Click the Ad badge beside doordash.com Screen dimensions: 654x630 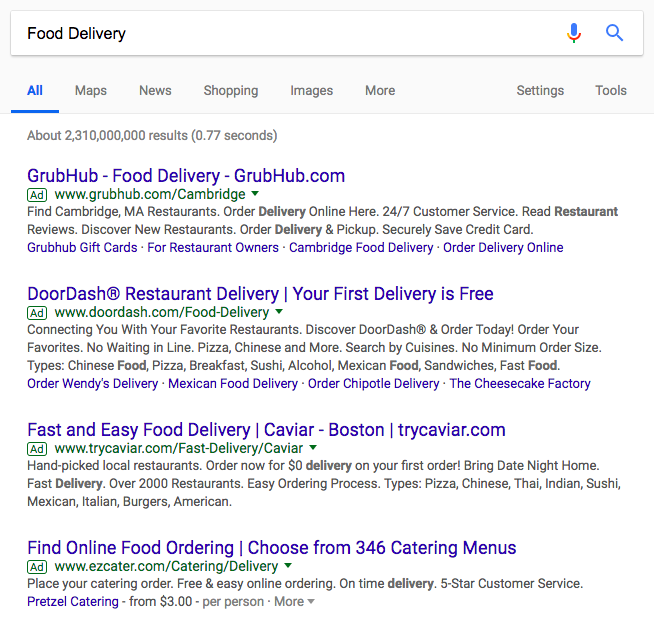pyautogui.click(x=37, y=312)
